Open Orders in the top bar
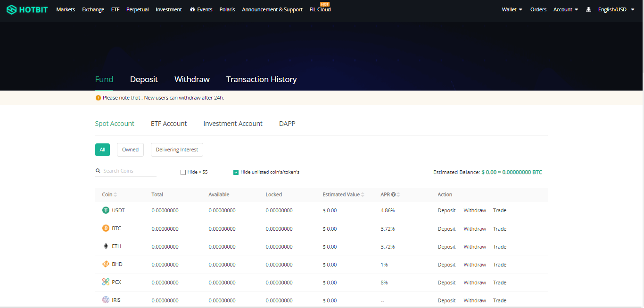This screenshot has height=308, width=644. (538, 9)
